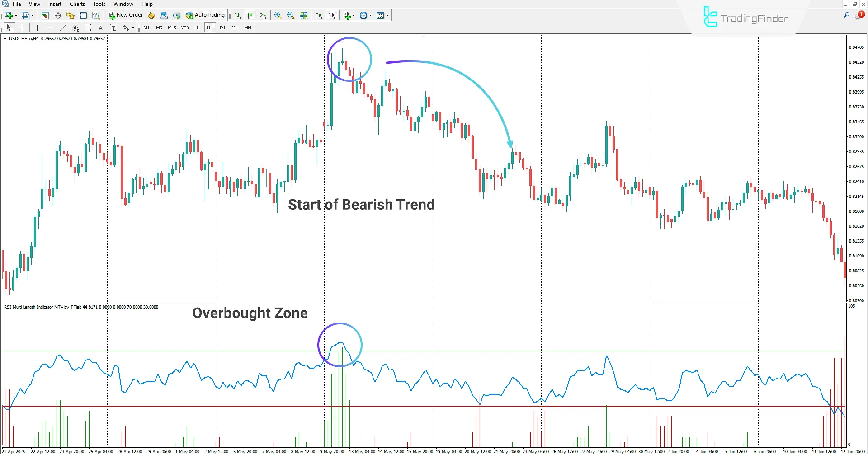This screenshot has width=868, height=454.
Task: Select the M15 timeframe
Action: click(172, 28)
